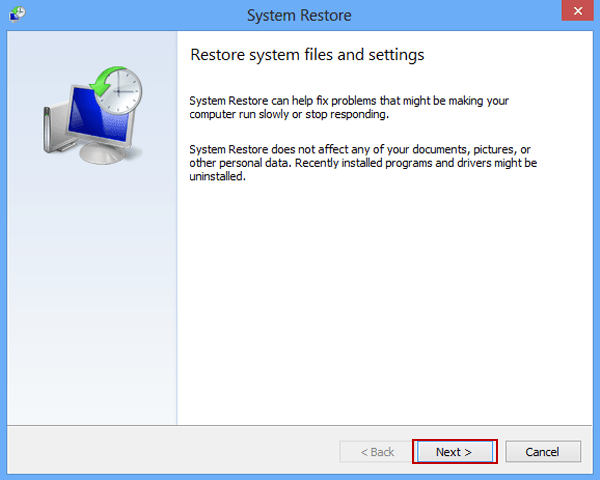This screenshot has width=600, height=480.
Task: Click the Next button
Action: click(455, 452)
